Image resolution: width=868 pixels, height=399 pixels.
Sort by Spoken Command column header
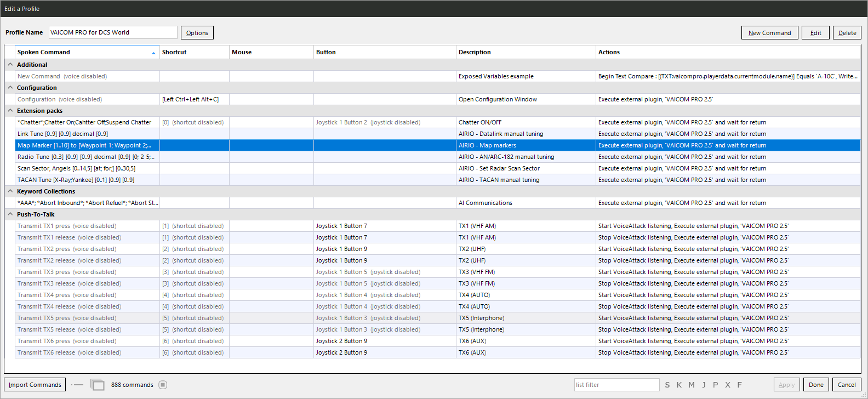pos(87,52)
